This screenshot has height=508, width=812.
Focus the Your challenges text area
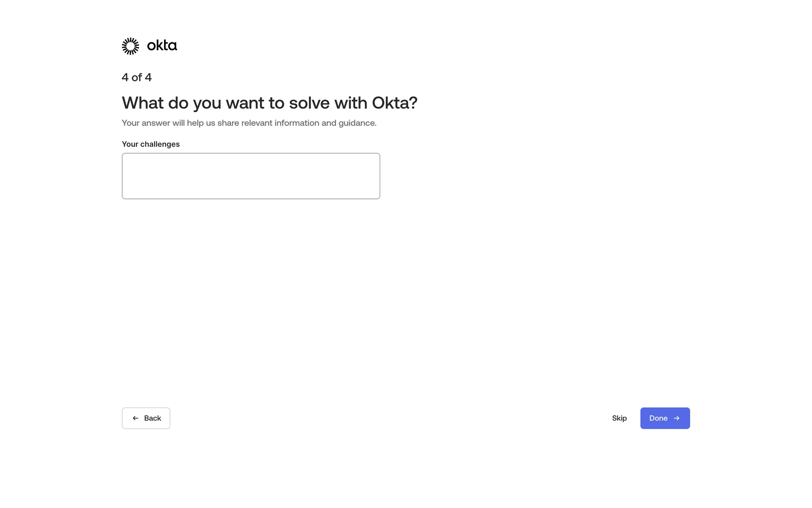pyautogui.click(x=251, y=176)
